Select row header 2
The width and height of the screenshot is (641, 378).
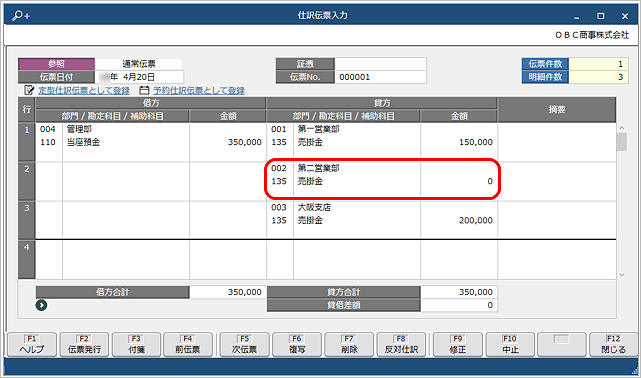tap(27, 181)
